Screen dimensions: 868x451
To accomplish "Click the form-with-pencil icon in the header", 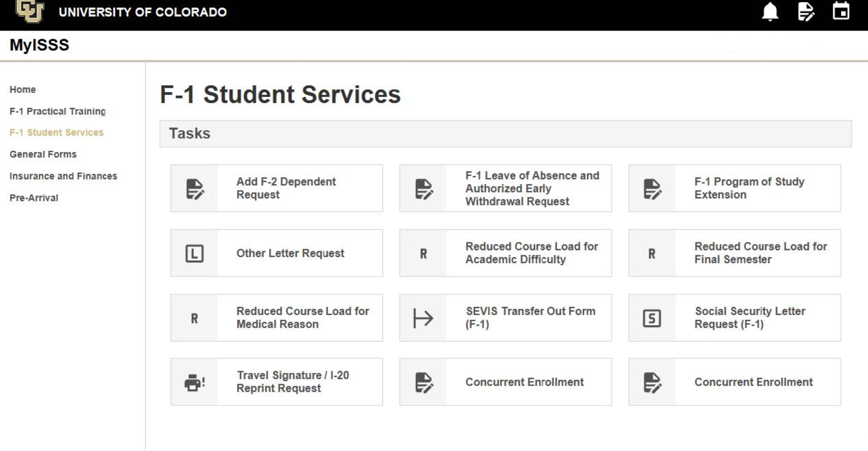I will coord(806,12).
